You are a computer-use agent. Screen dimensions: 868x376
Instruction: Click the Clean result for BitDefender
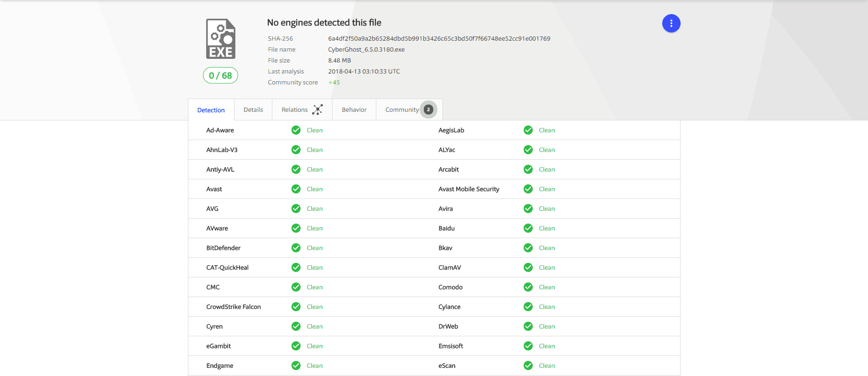(315, 248)
